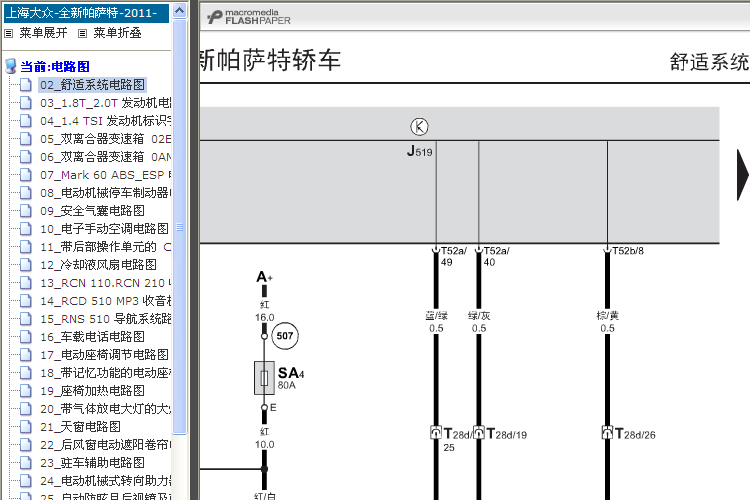Click document icon beside 02_舒适系统电路图
This screenshot has height=500, width=750.
(26, 85)
